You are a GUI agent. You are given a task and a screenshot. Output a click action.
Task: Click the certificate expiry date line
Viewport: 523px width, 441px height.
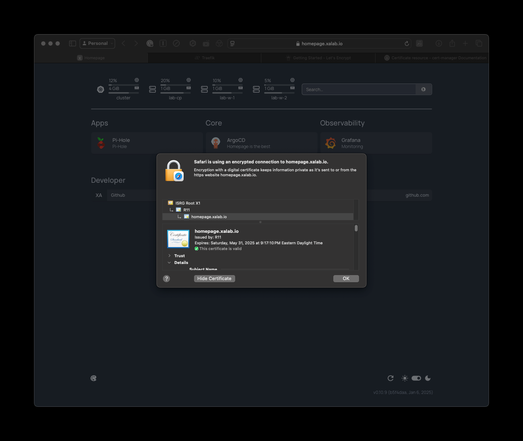(258, 243)
